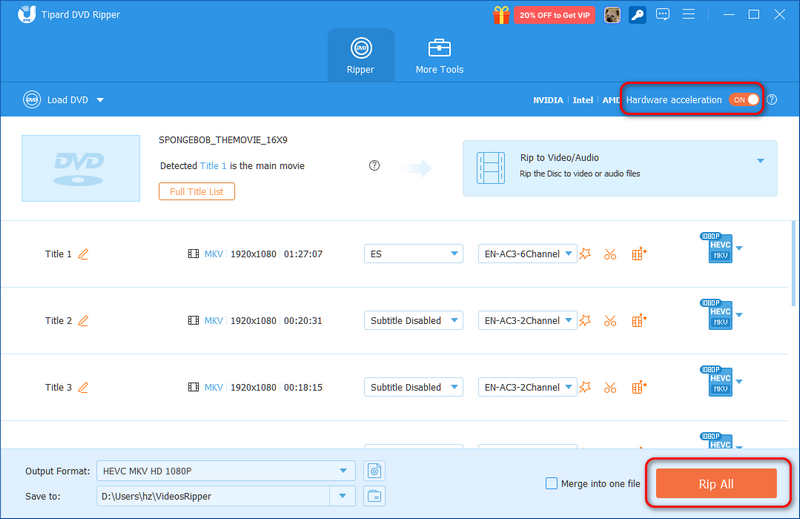Check the Merge into one file box
Viewport: 800px width, 519px height.
(x=552, y=483)
